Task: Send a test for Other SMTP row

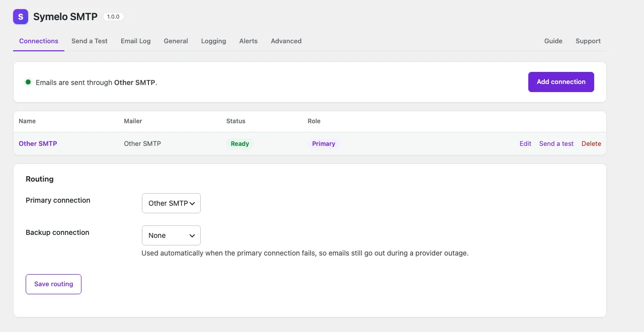Action: point(556,144)
